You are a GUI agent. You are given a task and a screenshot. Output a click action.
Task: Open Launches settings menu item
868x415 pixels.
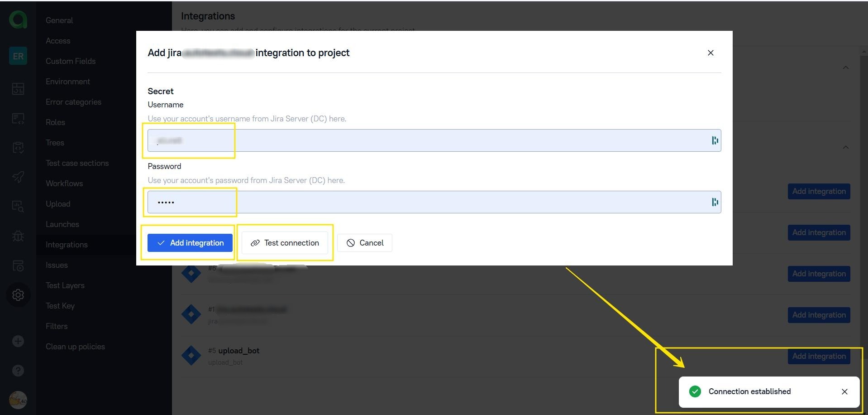(x=62, y=224)
